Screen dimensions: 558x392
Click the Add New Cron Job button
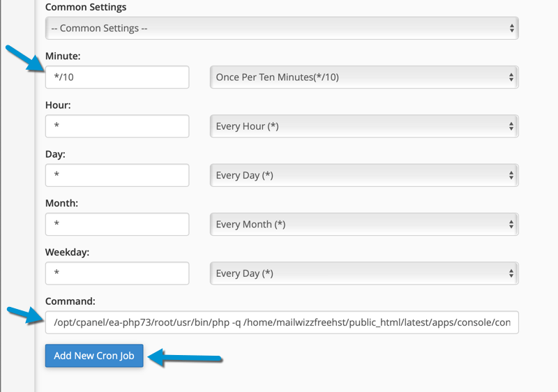click(x=94, y=356)
